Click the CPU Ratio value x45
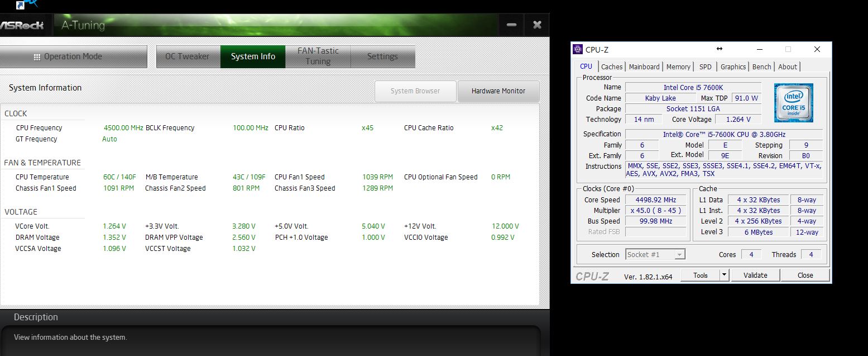Image resolution: width=868 pixels, height=356 pixels. (367, 127)
